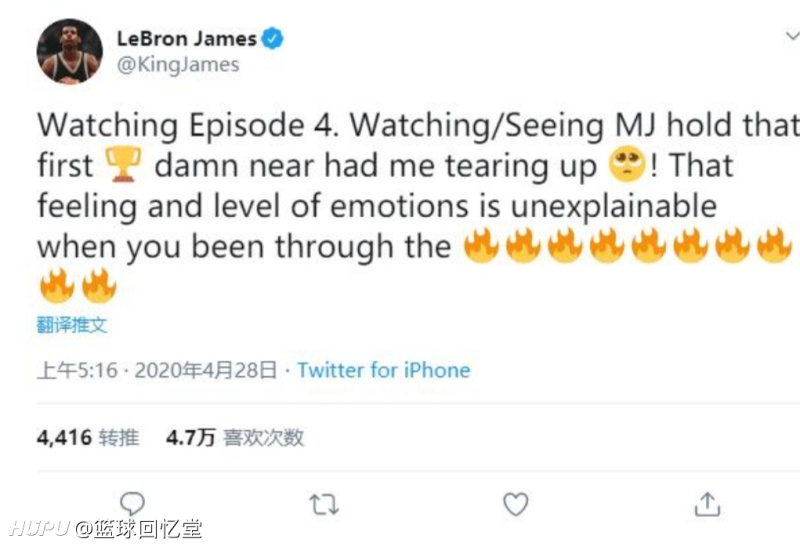The height and width of the screenshot is (546, 800).
Task: Click the trophy emoji in tweet
Action: [123, 164]
